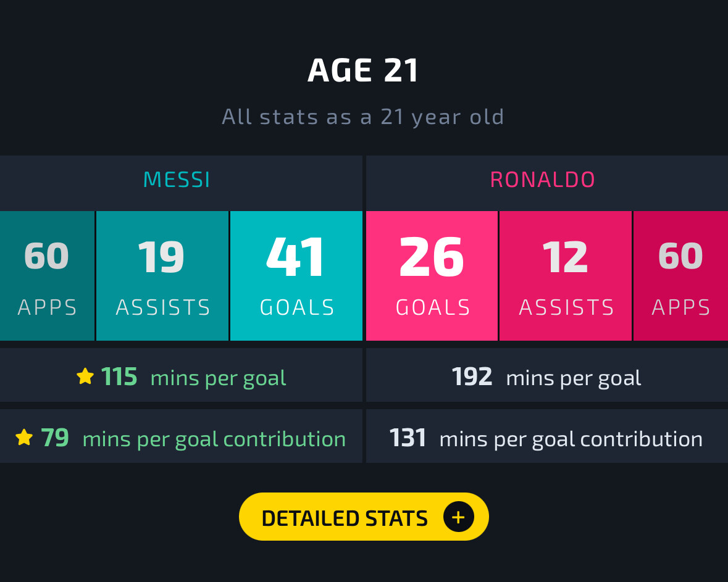Click the MESSI header label
This screenshot has height=582, width=728.
(x=177, y=180)
